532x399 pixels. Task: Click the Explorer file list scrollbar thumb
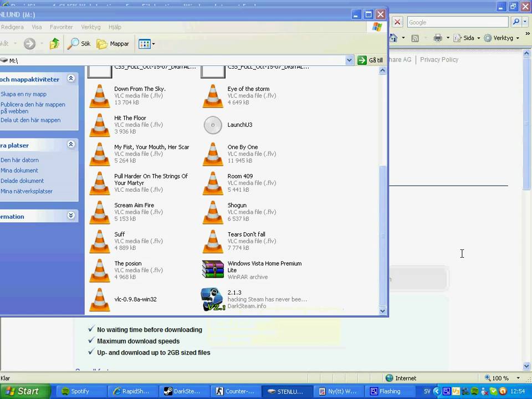point(383,236)
